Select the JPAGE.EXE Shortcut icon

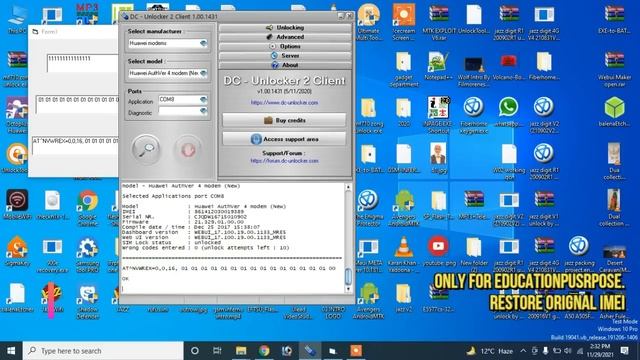pyautogui.click(x=439, y=115)
